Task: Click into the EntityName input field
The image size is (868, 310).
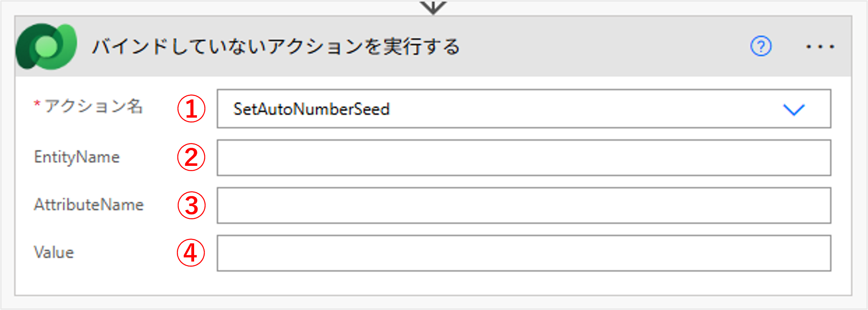Action: (523, 157)
